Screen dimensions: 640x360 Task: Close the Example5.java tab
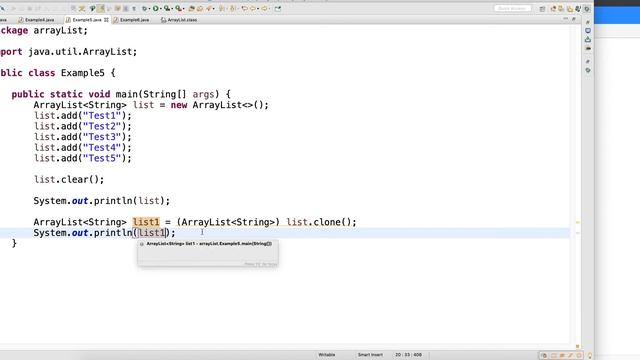pyautogui.click(x=106, y=20)
